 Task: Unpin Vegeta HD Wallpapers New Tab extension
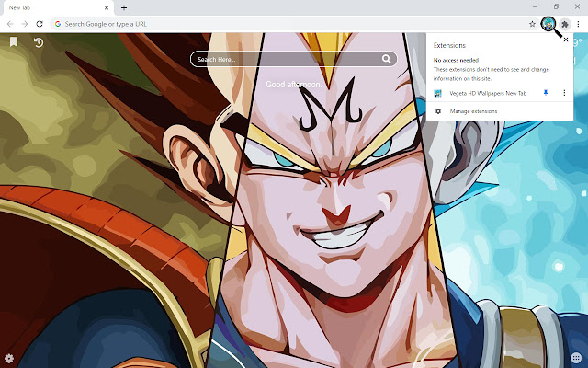point(546,93)
